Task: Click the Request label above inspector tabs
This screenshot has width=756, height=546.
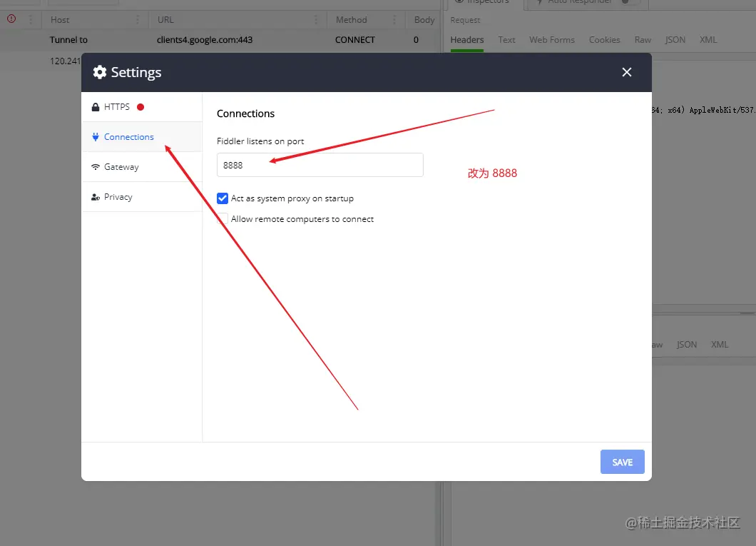Action: (465, 20)
